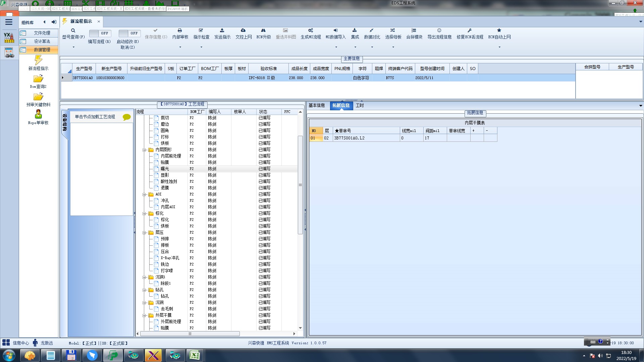Viewport: 644px width, 362px height.
Task: Click the 发送指示 upload icon
Action: point(222,31)
